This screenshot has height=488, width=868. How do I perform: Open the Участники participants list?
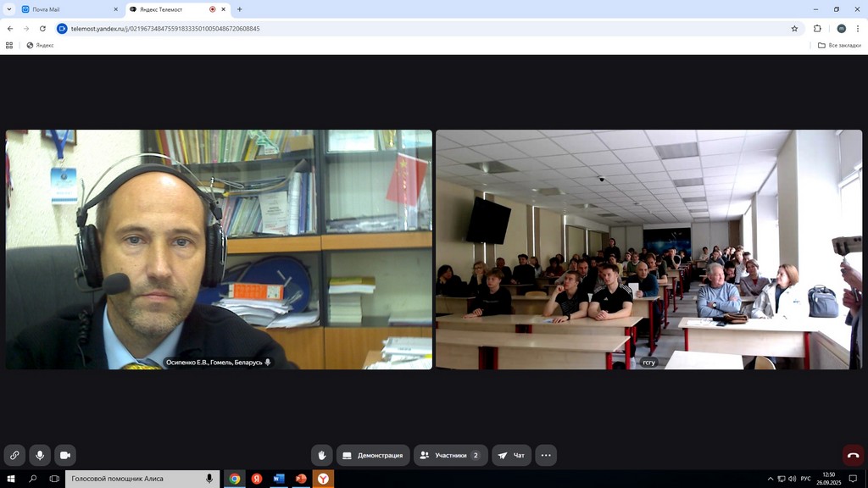[450, 456]
